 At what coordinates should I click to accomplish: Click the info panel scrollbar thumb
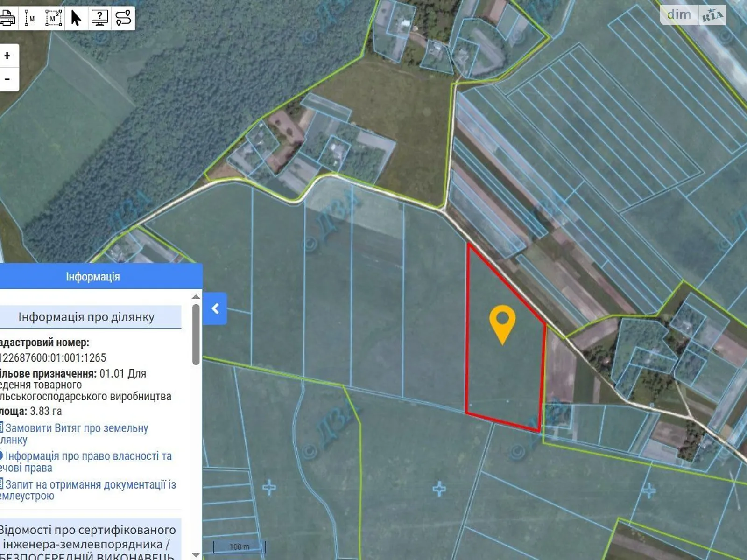(x=196, y=334)
